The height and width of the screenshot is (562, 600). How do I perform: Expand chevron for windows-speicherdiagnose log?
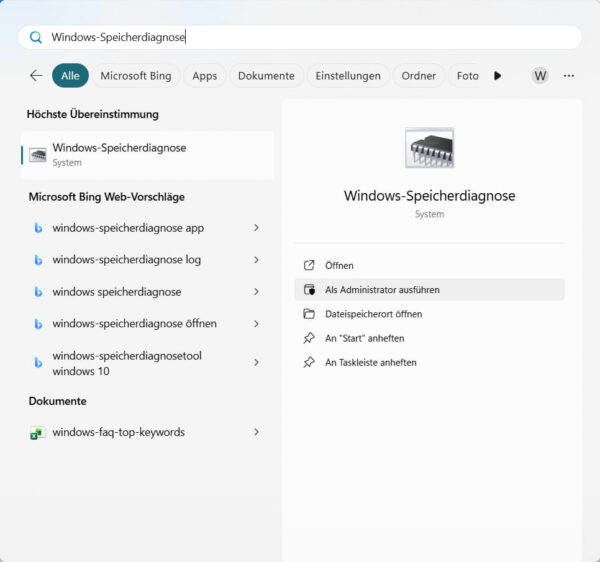point(256,260)
